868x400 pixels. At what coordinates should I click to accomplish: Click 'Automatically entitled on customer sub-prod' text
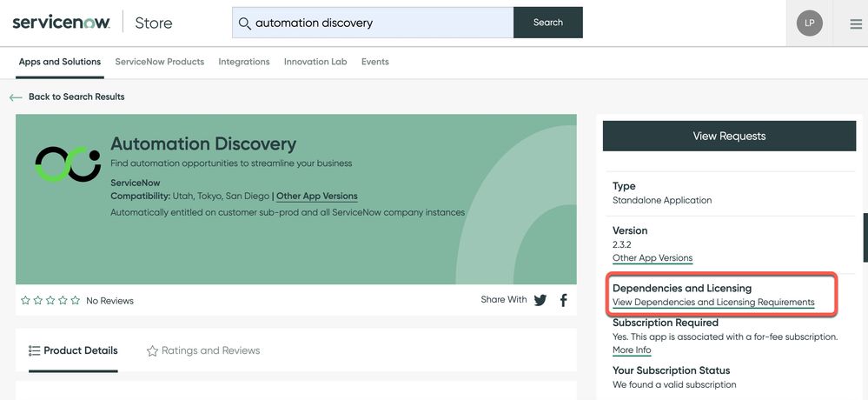288,213
